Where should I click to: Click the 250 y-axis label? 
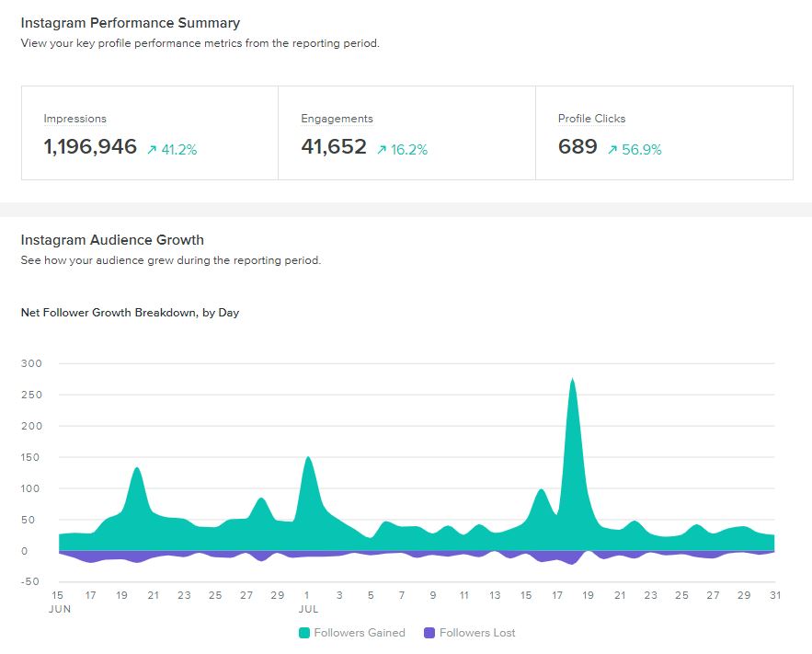pos(31,395)
